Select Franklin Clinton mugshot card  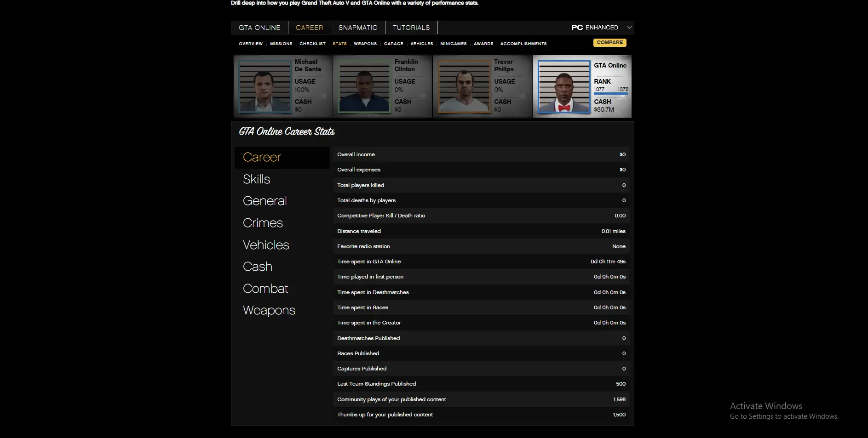(383, 86)
